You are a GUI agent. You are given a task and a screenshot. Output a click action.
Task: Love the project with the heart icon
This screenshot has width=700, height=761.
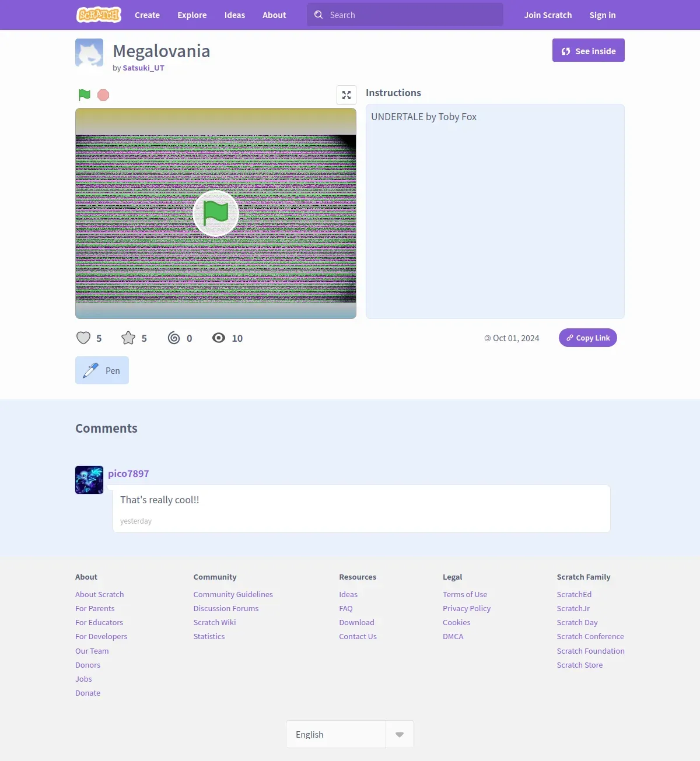(83, 338)
